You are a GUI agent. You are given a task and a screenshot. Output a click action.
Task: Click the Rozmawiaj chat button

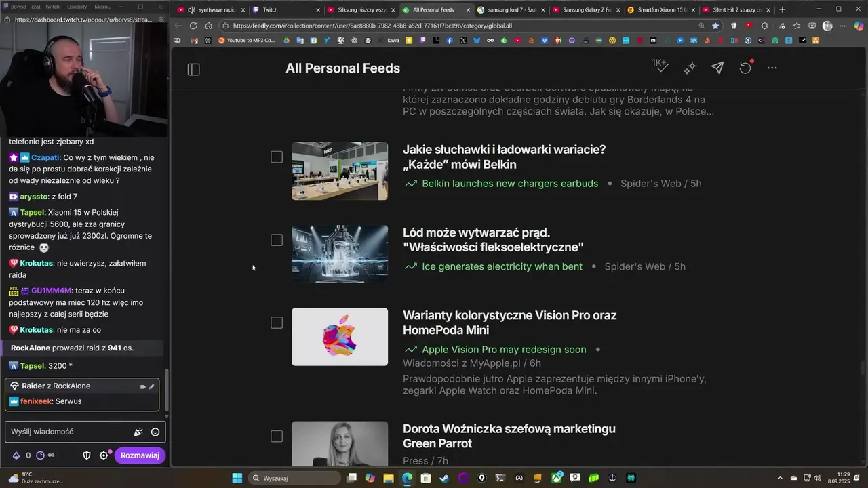[x=140, y=455]
